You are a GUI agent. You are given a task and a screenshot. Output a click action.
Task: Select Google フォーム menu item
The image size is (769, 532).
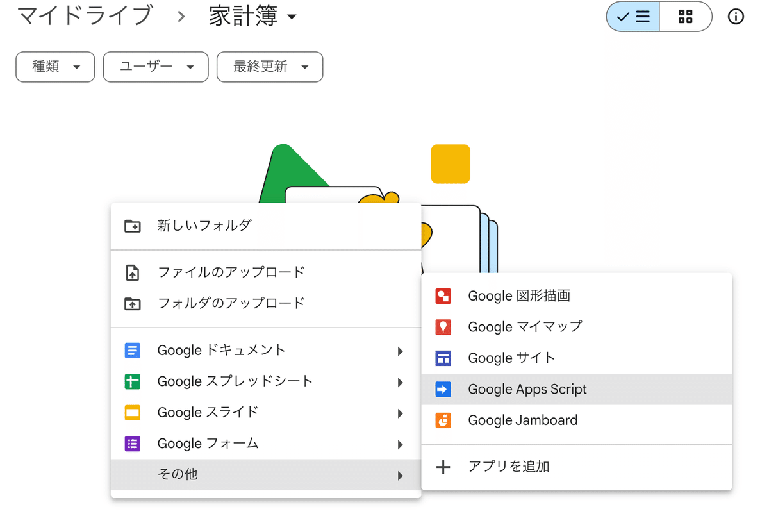click(x=266, y=444)
